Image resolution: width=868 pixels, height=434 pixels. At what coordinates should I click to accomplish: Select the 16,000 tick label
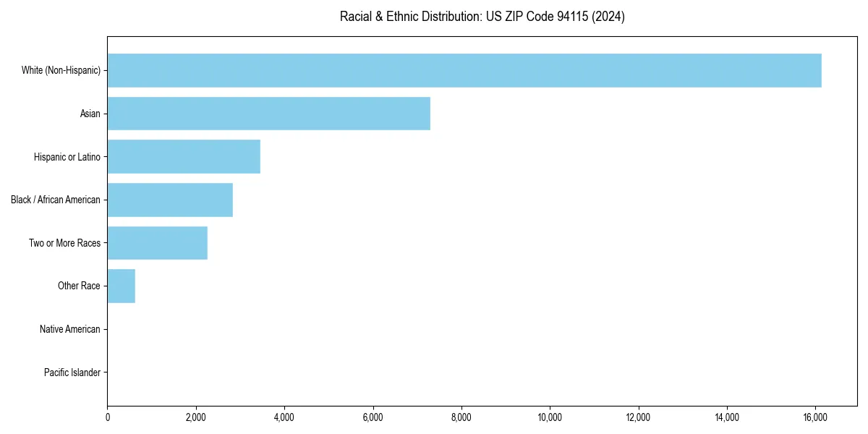(x=815, y=417)
